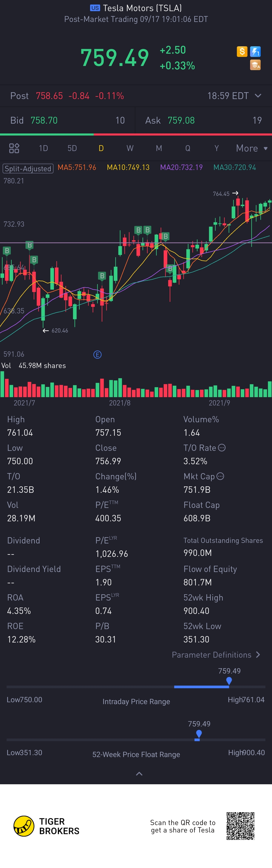Toggle the MA5 indicator label
The image size is (272, 868).
[x=77, y=167]
